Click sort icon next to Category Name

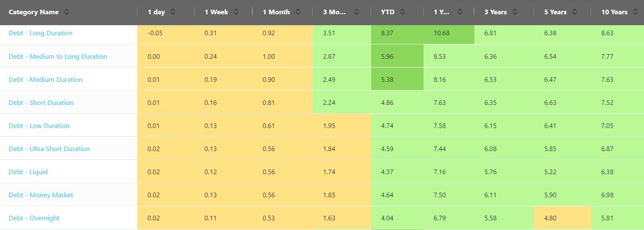point(66,12)
